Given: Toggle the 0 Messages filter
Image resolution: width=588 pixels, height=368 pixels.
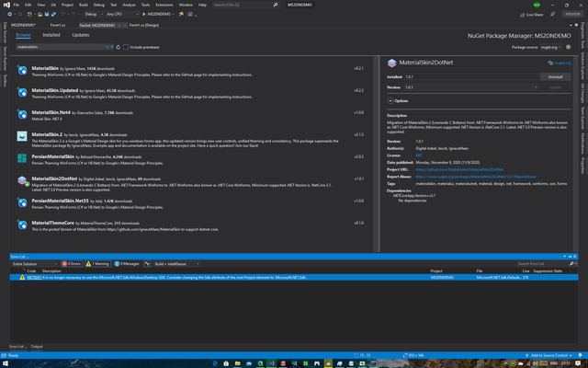Looking at the screenshot, I should point(127,264).
